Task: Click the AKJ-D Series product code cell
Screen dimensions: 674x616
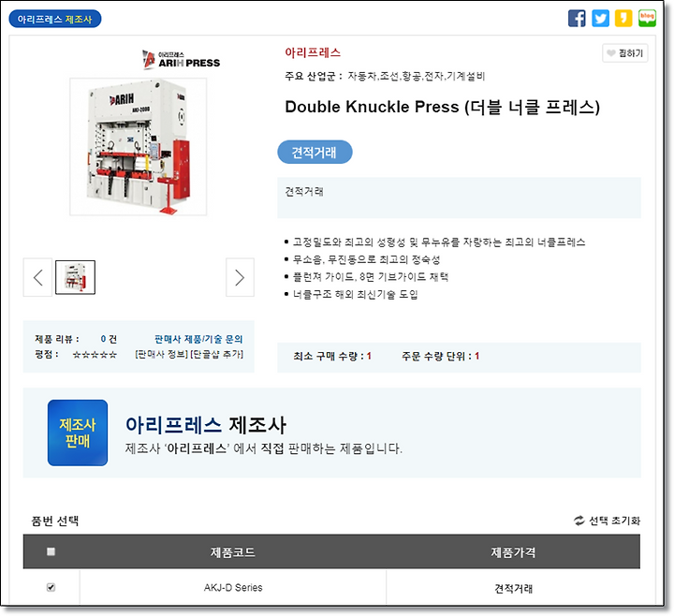Action: click(233, 588)
